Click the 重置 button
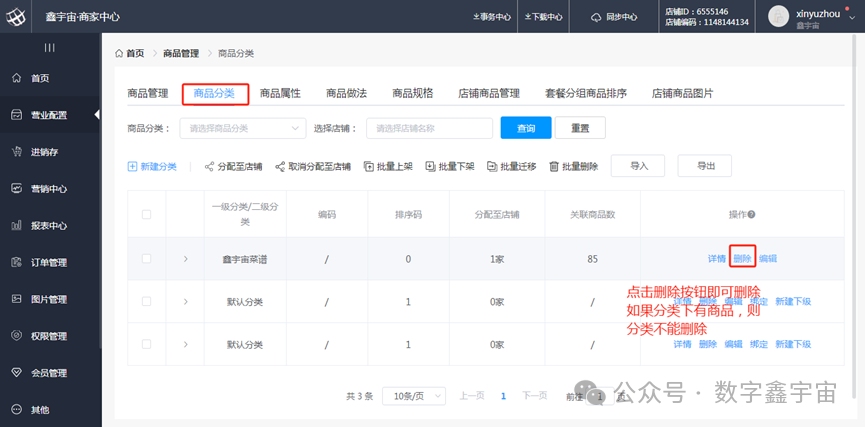The image size is (865, 427). pyautogui.click(x=580, y=128)
